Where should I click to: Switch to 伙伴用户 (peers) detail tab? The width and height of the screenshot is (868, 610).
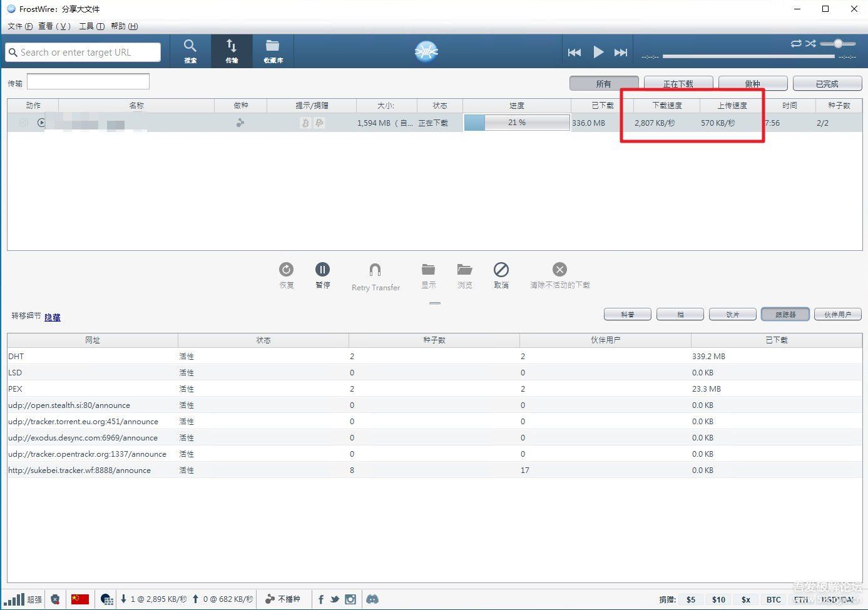(x=837, y=314)
